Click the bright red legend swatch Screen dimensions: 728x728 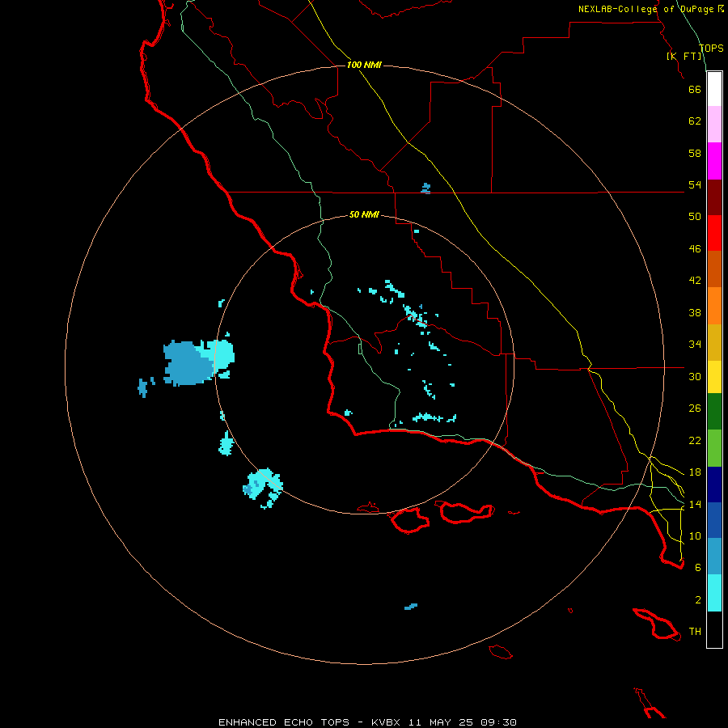coord(714,233)
